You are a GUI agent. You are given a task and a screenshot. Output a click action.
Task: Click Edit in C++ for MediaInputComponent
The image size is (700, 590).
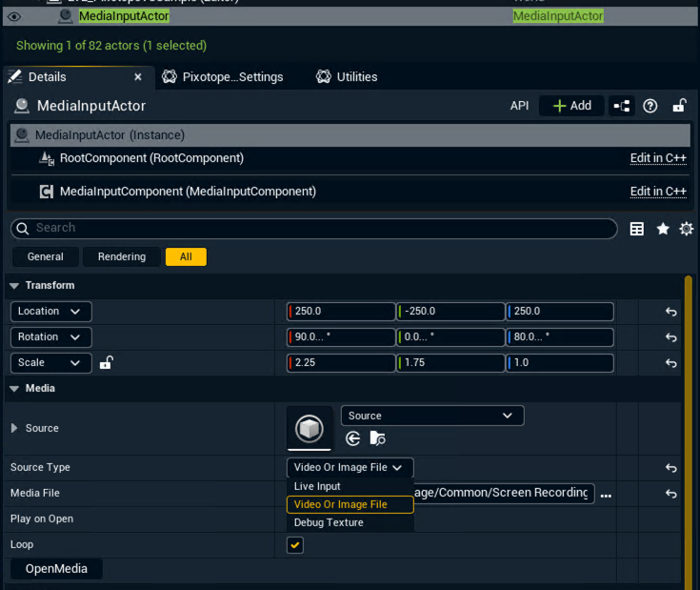click(x=658, y=192)
